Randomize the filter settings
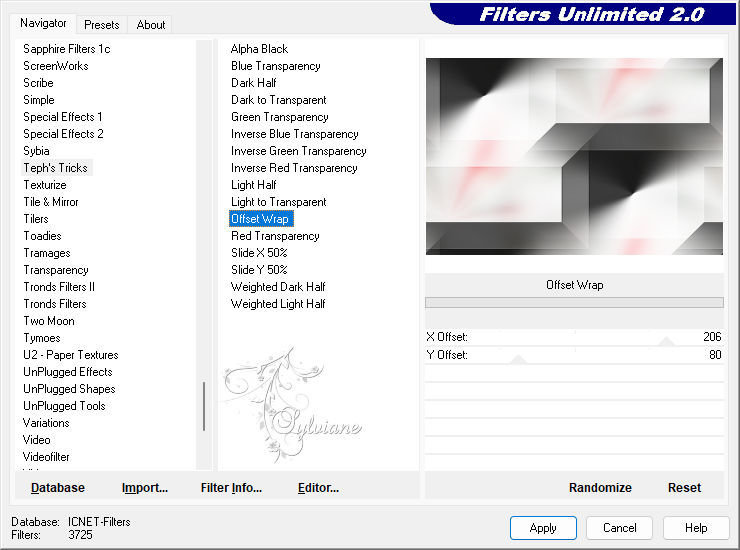The height and width of the screenshot is (550, 740). [600, 488]
